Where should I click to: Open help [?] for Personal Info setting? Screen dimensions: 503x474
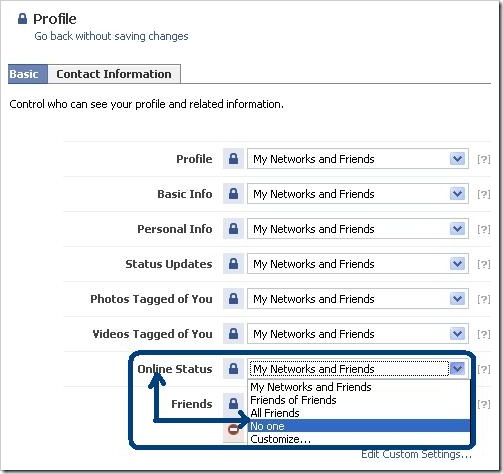point(483,229)
